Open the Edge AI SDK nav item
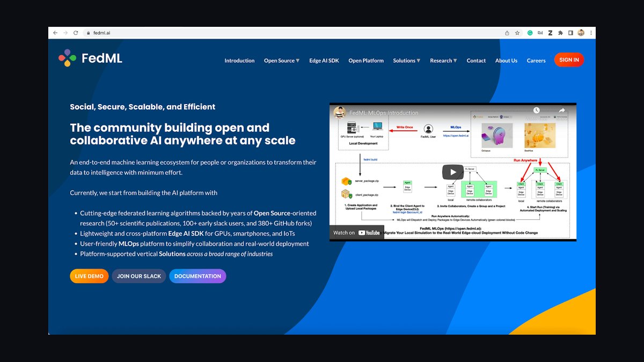Image resolution: width=644 pixels, height=362 pixels. pyautogui.click(x=324, y=61)
